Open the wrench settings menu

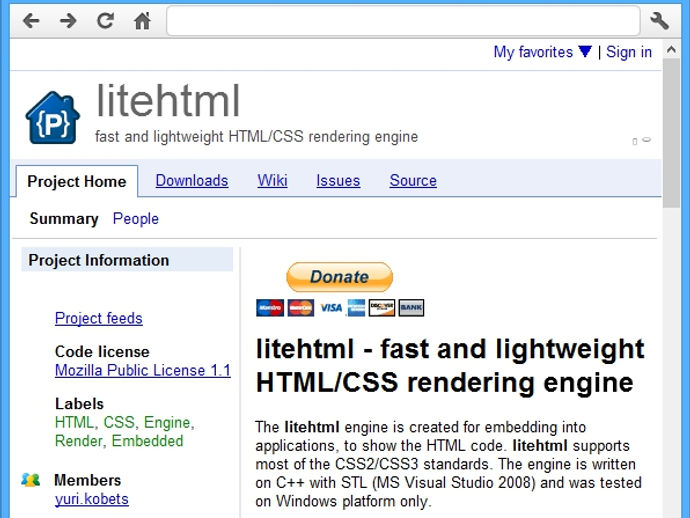click(659, 21)
